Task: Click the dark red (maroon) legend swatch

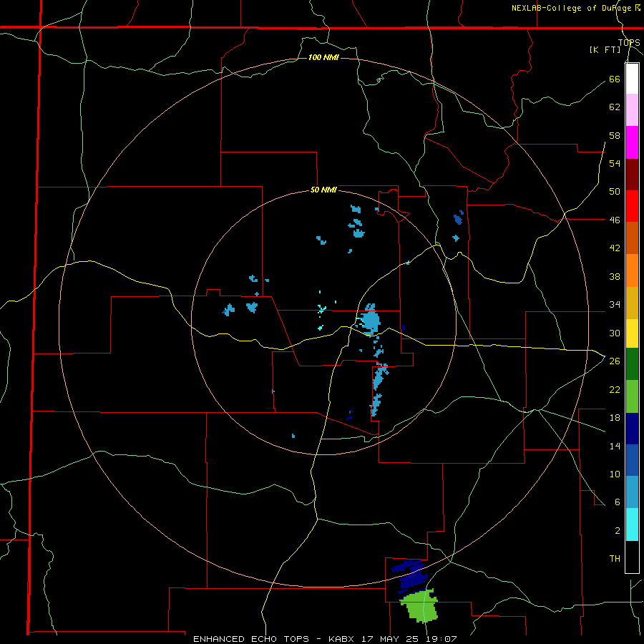Action: pos(632,175)
